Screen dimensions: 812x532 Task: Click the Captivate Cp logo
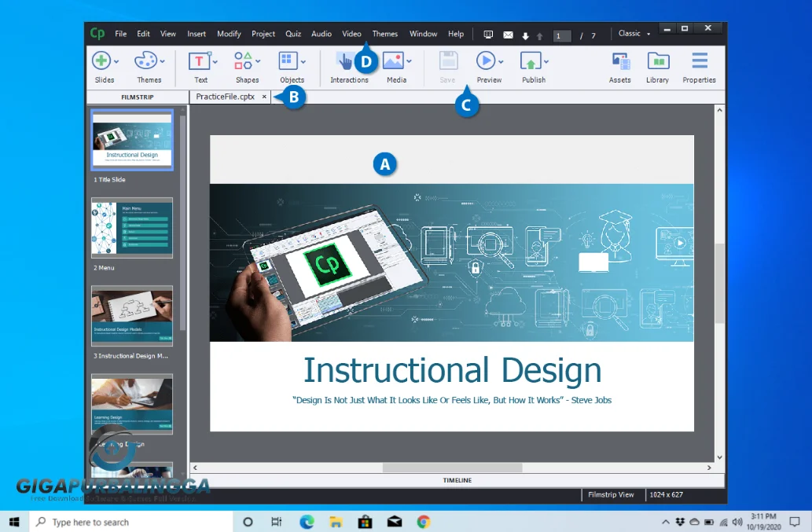tap(97, 34)
